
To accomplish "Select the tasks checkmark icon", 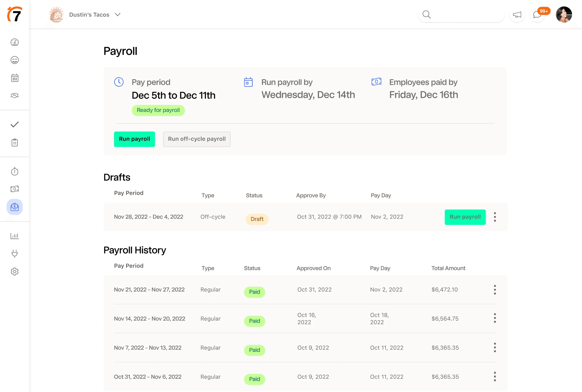I will click(x=14, y=124).
